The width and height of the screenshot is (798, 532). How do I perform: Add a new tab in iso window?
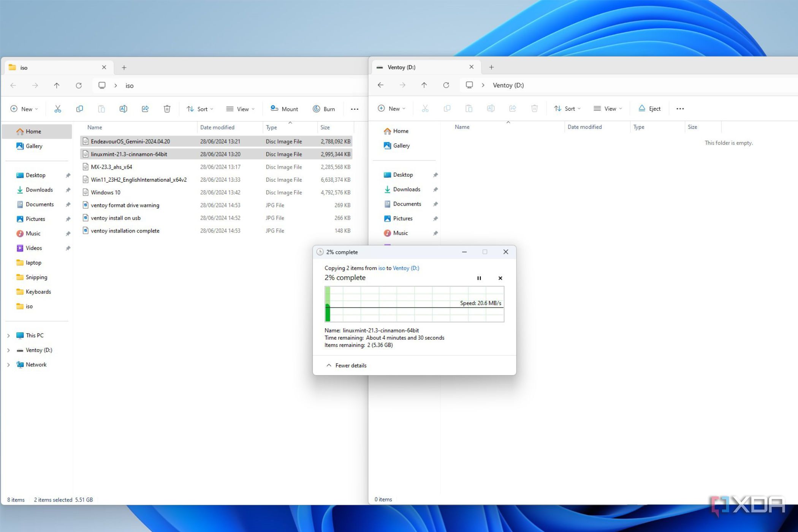[x=124, y=68]
